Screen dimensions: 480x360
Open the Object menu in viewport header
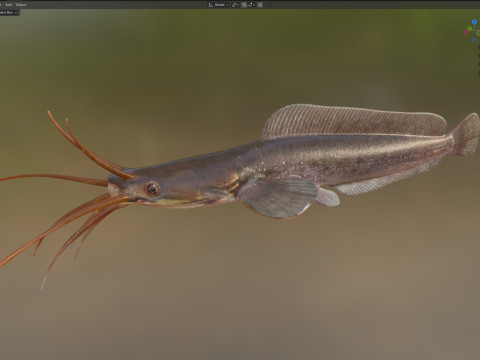tap(21, 5)
